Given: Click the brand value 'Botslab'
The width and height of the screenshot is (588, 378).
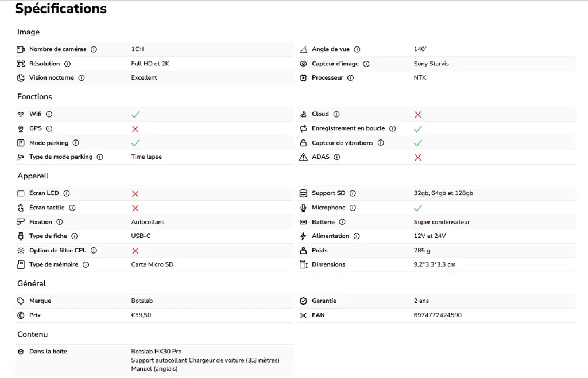Looking at the screenshot, I should (x=142, y=301).
